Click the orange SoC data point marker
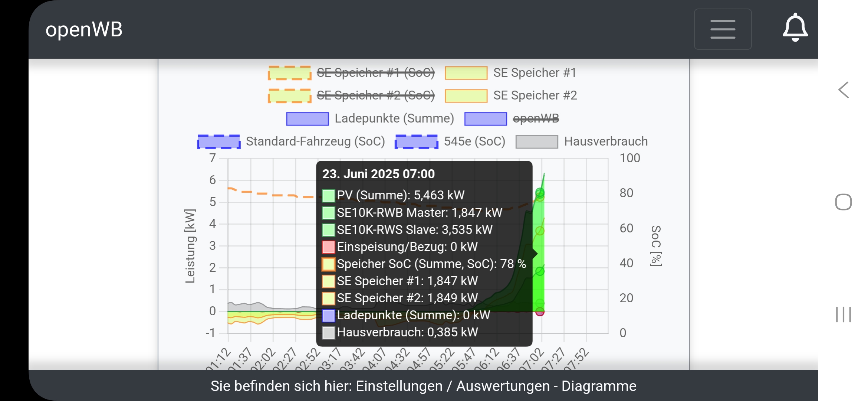The width and height of the screenshot is (868, 401). [x=540, y=197]
